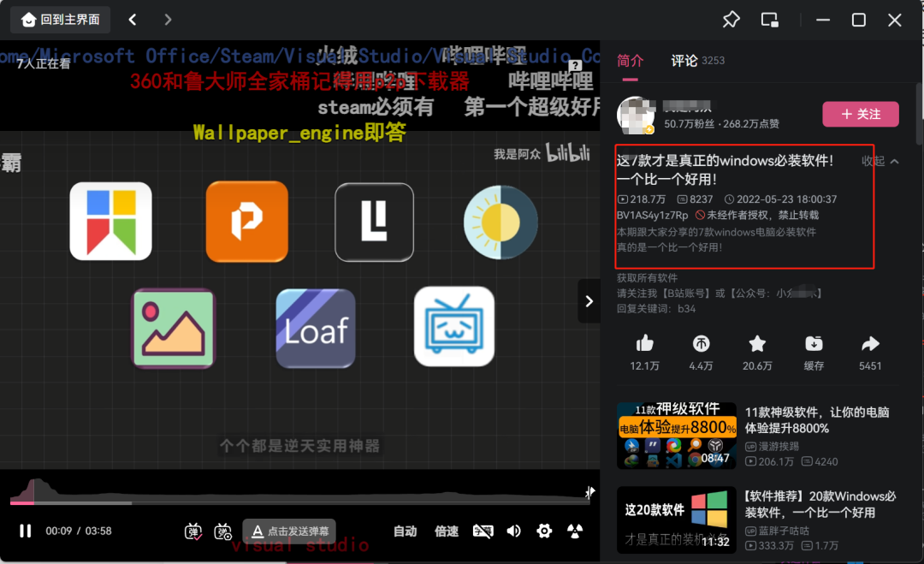Viewport: 924px width, 564px height.
Task: Click the keyword text 回复关键词: b34
Action: click(656, 309)
